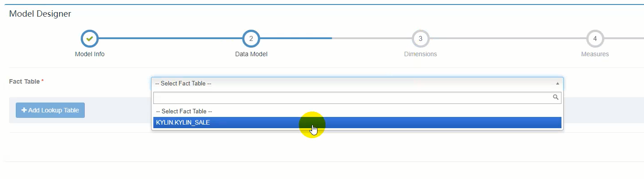
Task: Select the Data Model step label
Action: [251, 54]
